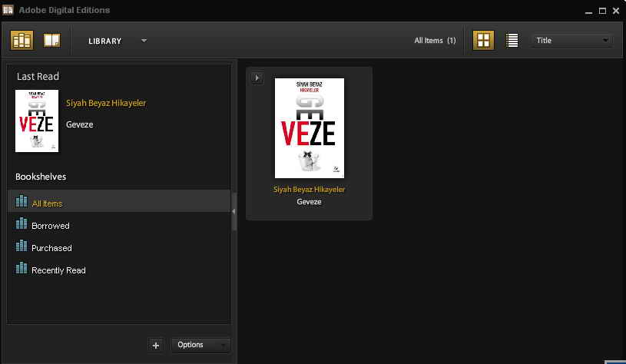Open the LIBRARY dropdown menu

118,41
